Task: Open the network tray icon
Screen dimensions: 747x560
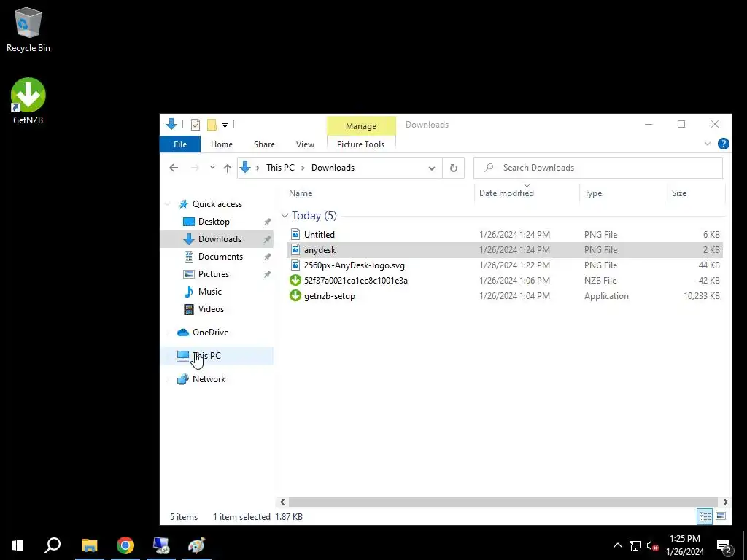Action: point(635,545)
